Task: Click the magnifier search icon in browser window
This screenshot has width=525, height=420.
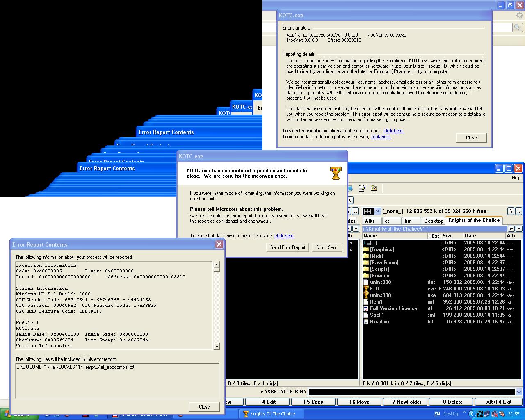Action: (x=518, y=27)
